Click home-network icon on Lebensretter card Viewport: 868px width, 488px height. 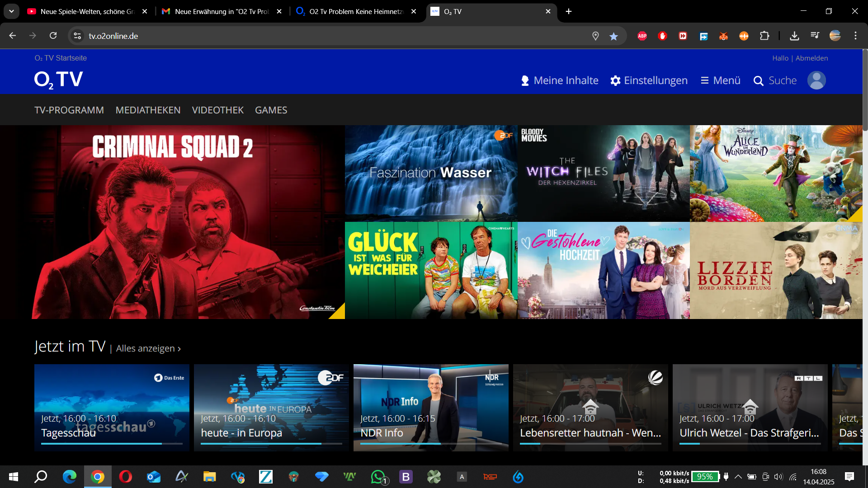click(x=590, y=407)
